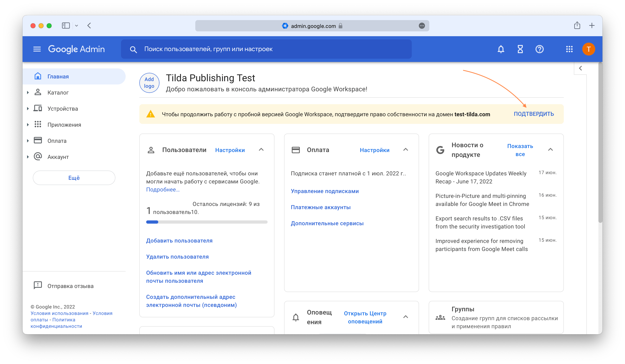
Task: Click the admin.google.com address bar
Action: tap(312, 26)
